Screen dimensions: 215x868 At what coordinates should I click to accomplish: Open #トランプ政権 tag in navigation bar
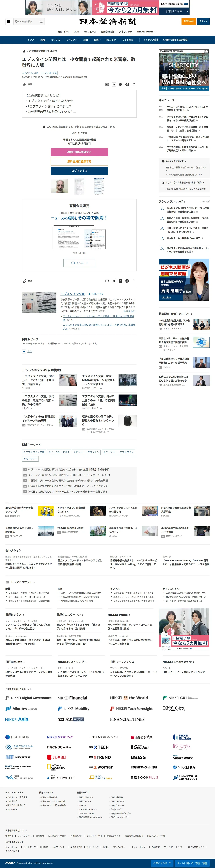[151, 40]
